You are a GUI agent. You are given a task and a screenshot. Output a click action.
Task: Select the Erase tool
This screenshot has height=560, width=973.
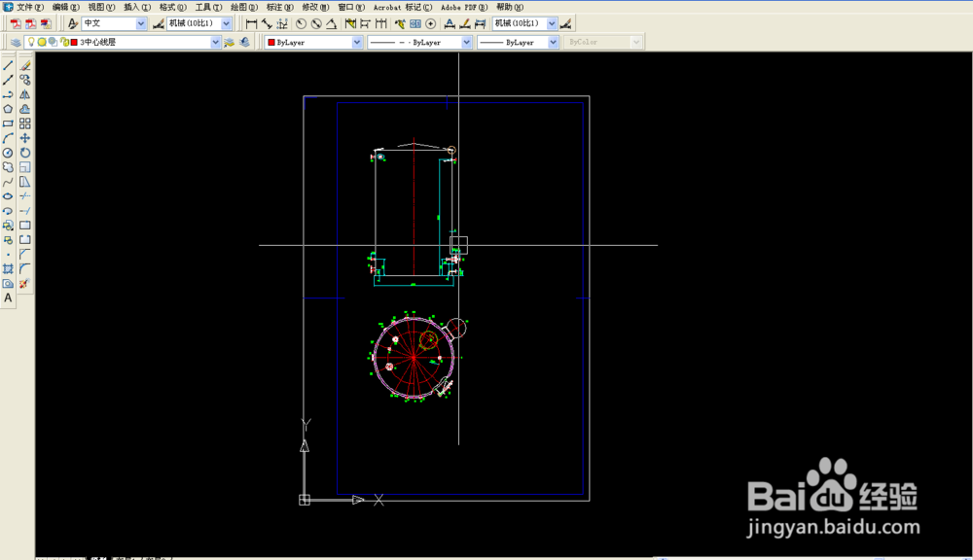[x=25, y=65]
